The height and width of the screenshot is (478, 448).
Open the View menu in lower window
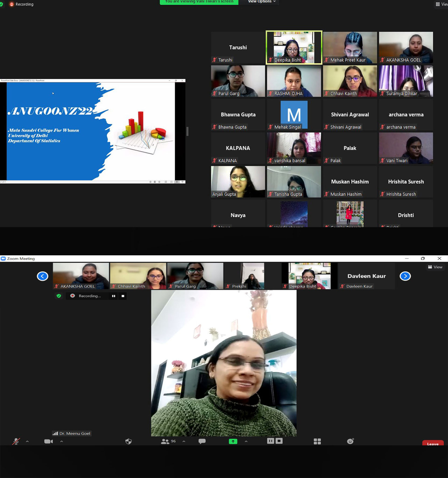[435, 267]
